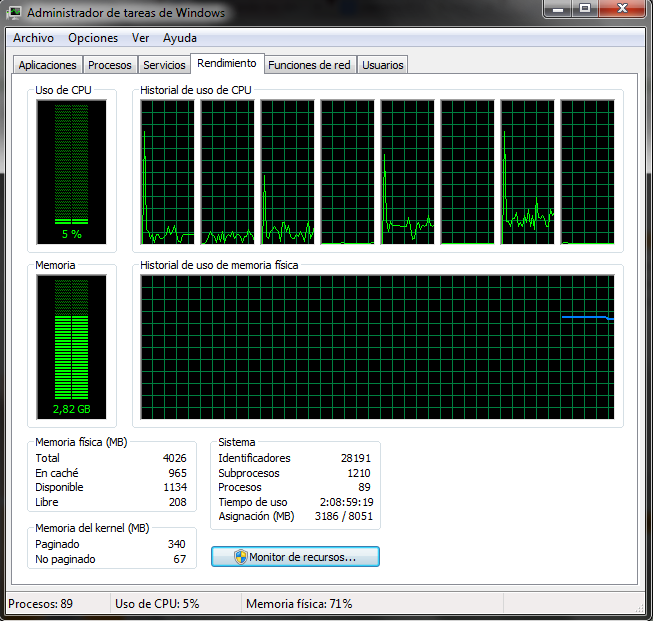Open the Opciones menu
Viewport: 653px width, 621px height.
point(93,38)
